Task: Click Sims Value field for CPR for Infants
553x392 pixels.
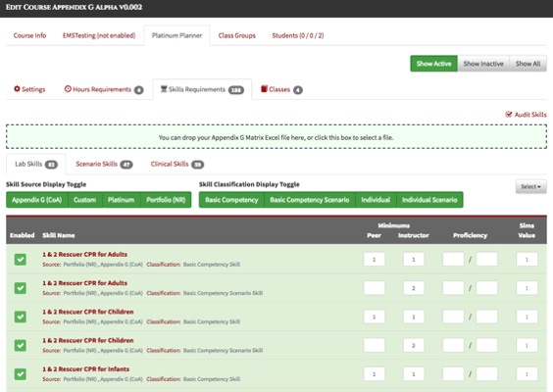Action: (527, 373)
